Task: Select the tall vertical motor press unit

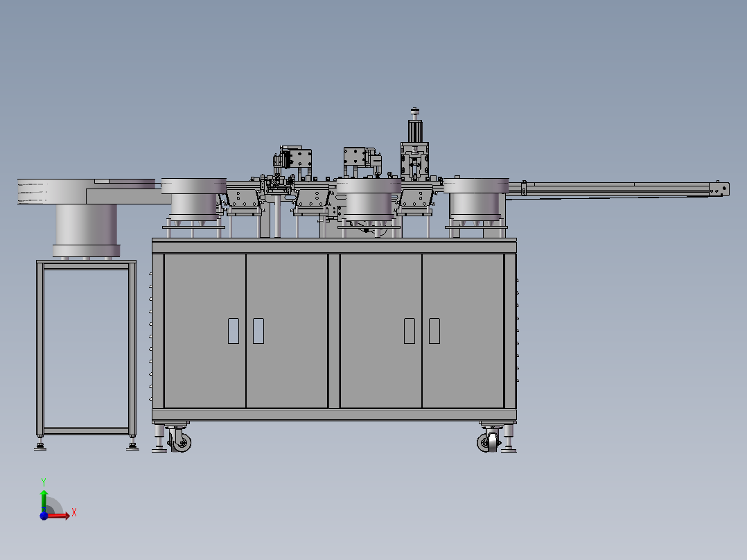Action: click(x=414, y=144)
